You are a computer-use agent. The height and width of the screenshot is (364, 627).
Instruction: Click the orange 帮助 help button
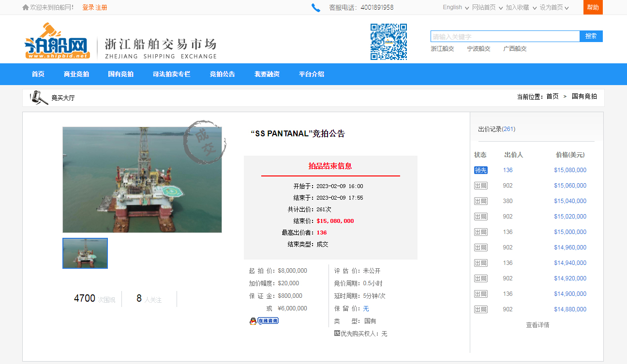pos(593,7)
